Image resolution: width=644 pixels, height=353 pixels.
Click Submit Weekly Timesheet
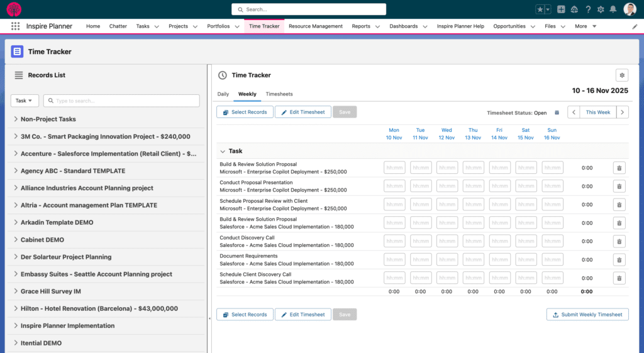587,315
